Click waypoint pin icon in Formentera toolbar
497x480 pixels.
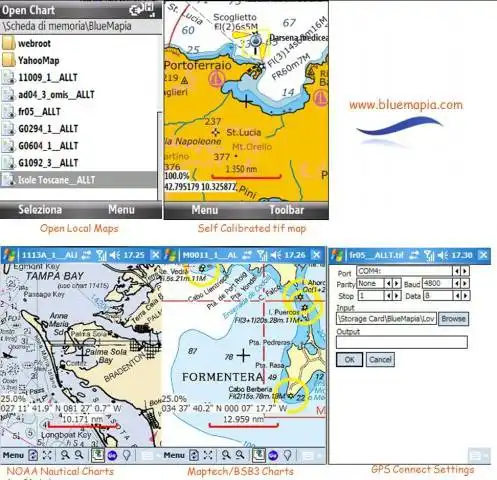point(287,455)
